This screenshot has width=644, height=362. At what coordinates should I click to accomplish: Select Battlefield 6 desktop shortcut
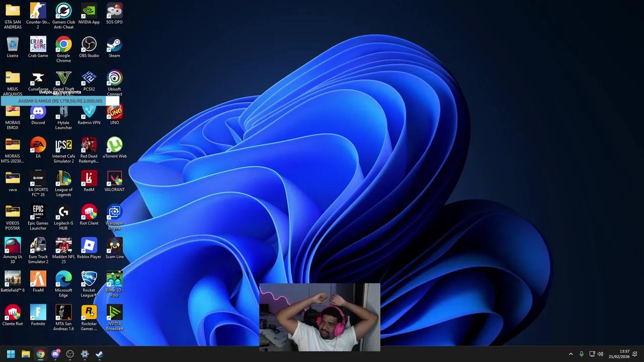point(13,282)
